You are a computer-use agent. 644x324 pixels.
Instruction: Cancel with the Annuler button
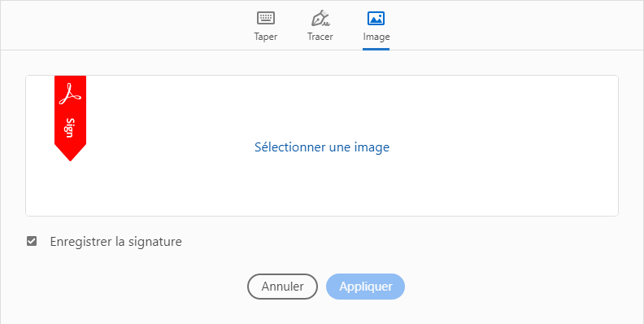[283, 287]
